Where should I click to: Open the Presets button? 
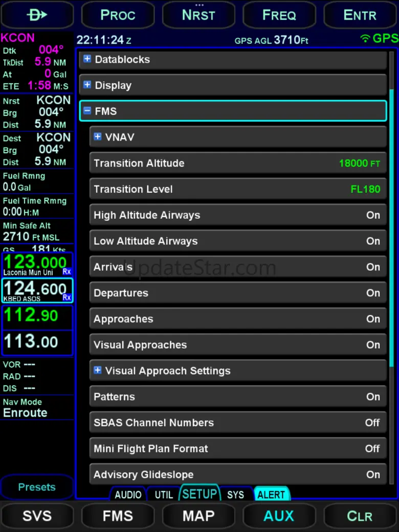click(x=37, y=487)
